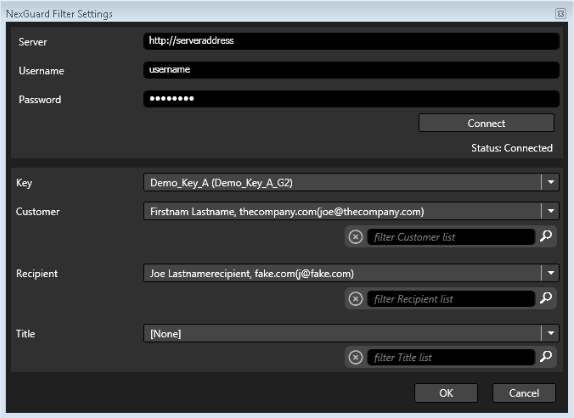Click the Key label

click(24, 183)
